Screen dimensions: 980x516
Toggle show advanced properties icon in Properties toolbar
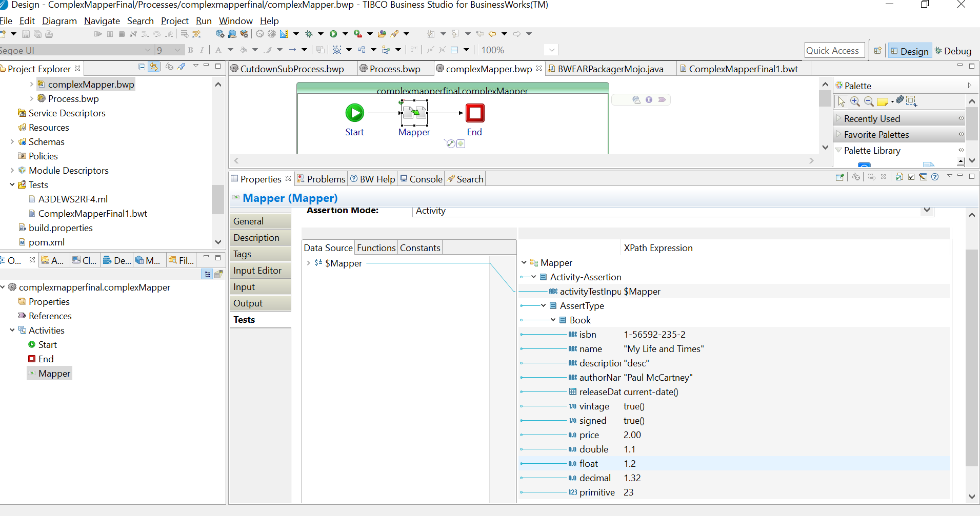[x=923, y=177]
